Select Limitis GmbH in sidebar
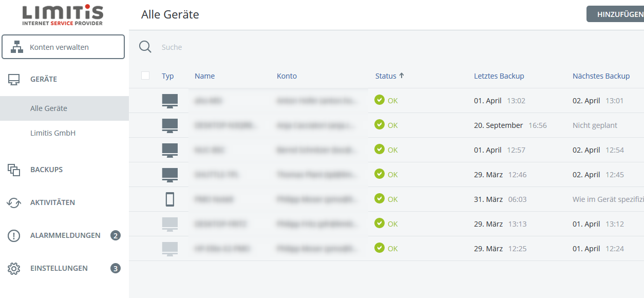644x298 pixels. (x=53, y=133)
